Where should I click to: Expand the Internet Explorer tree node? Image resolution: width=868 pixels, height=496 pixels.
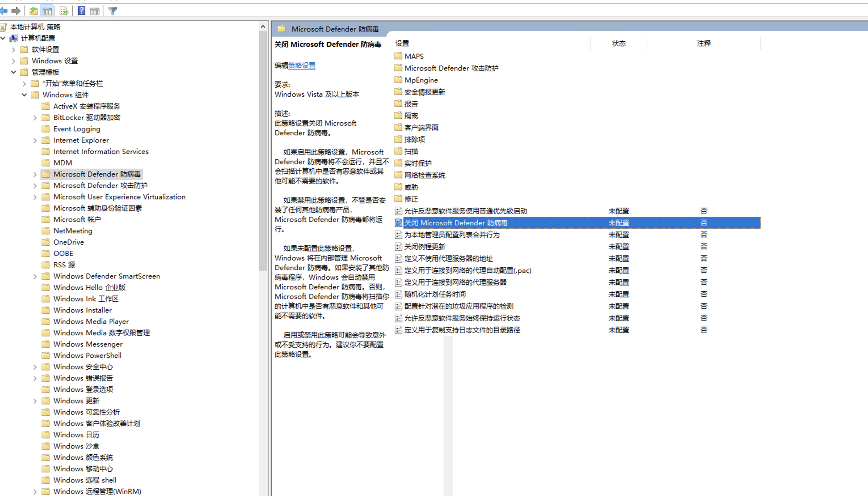click(x=35, y=140)
